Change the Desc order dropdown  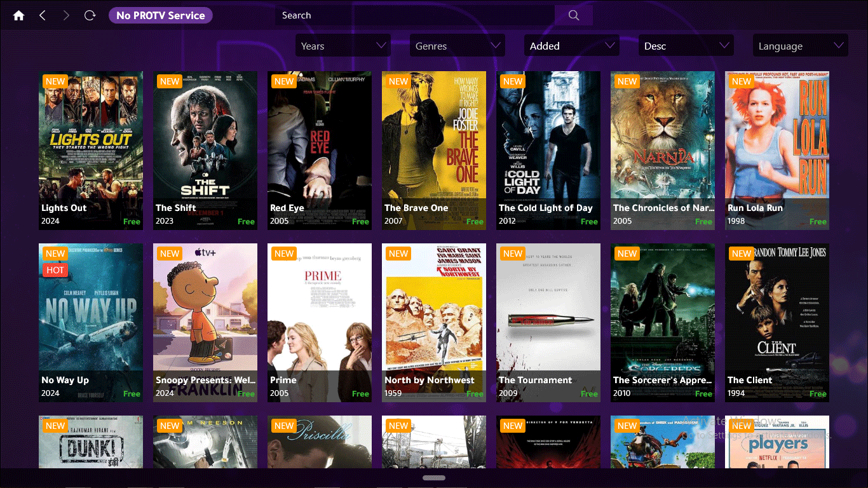[x=686, y=46]
